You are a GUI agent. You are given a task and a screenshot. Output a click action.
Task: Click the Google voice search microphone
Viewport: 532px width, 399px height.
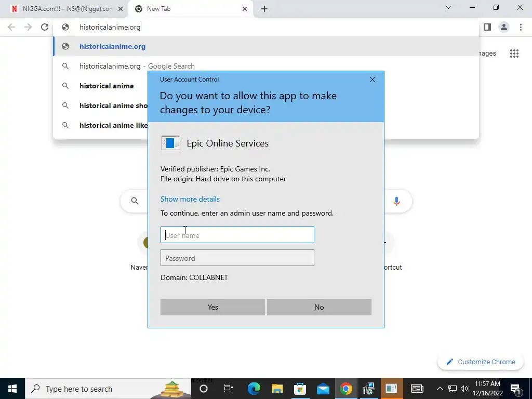coord(396,201)
